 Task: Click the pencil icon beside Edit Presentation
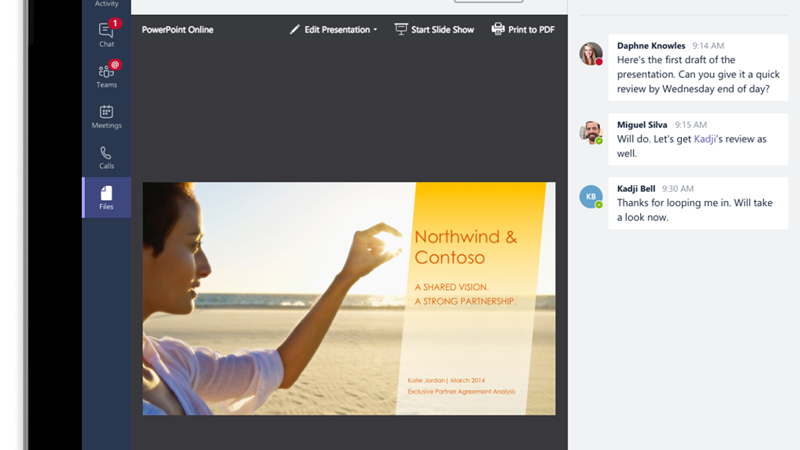click(x=295, y=30)
